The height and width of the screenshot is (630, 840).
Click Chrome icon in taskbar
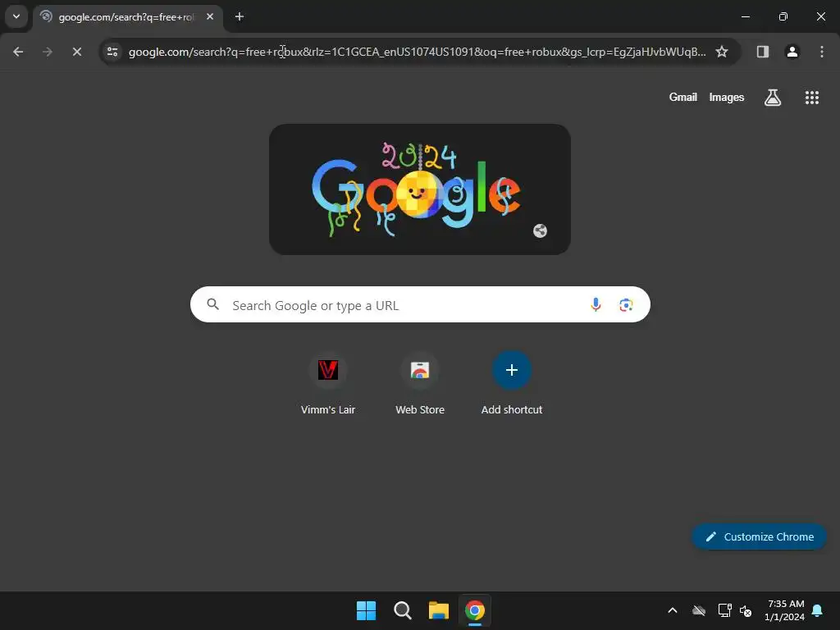475,610
